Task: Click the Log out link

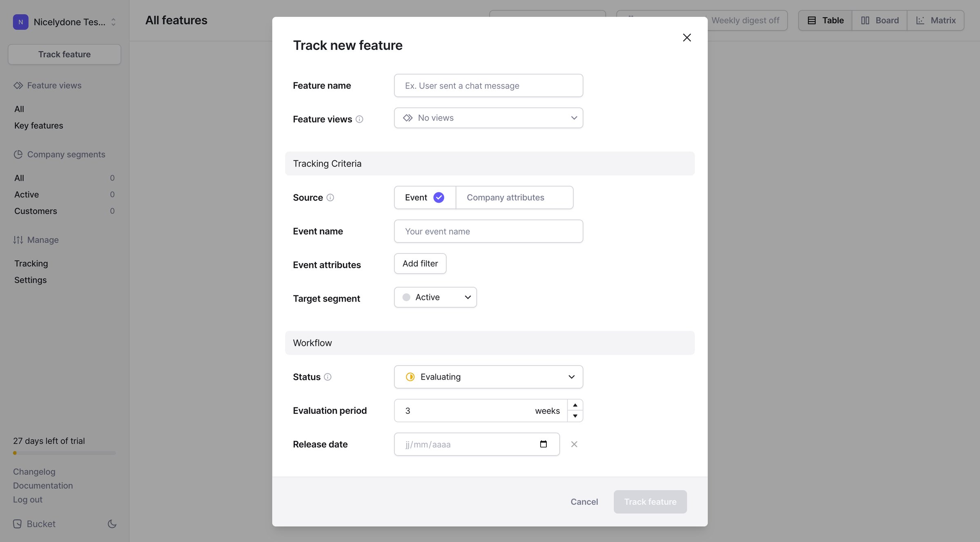Action: [28, 500]
